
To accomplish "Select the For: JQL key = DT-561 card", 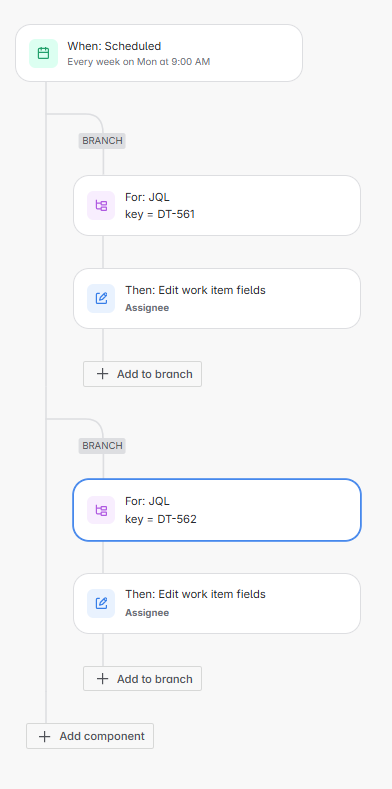I will pos(217,205).
